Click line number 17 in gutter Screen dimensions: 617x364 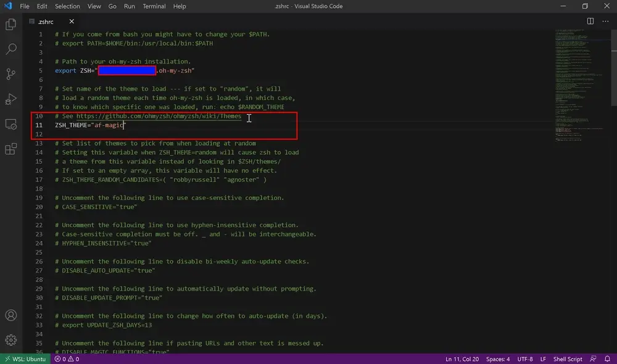pyautogui.click(x=38, y=180)
